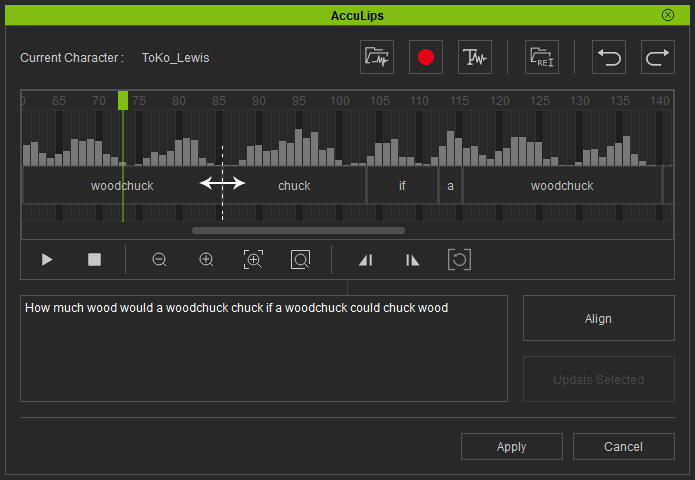Play the audio preview

47,260
